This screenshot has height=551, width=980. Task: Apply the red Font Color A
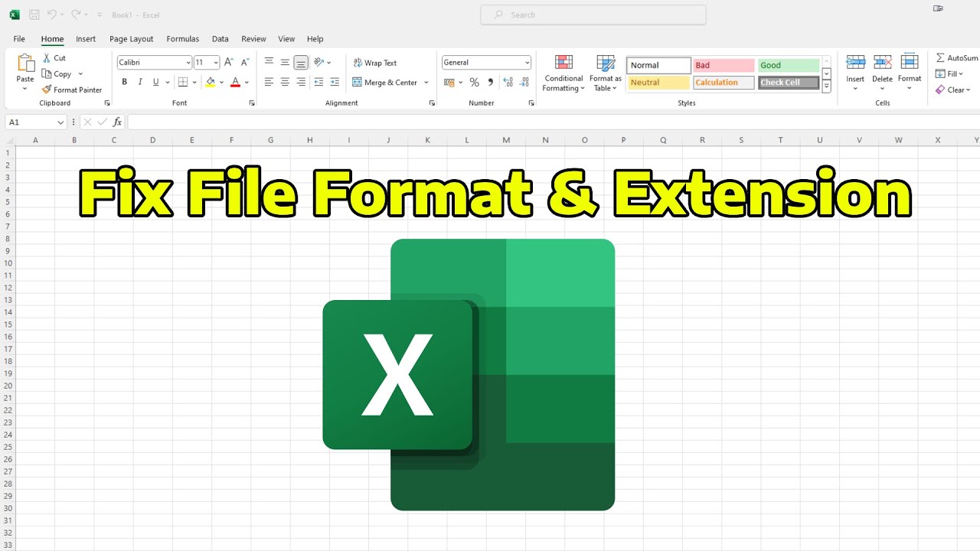(x=235, y=82)
